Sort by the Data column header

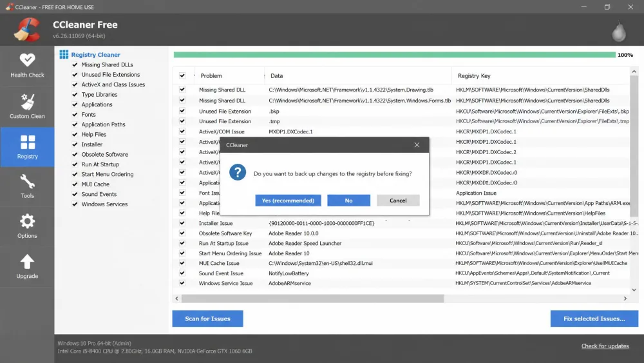click(x=276, y=75)
